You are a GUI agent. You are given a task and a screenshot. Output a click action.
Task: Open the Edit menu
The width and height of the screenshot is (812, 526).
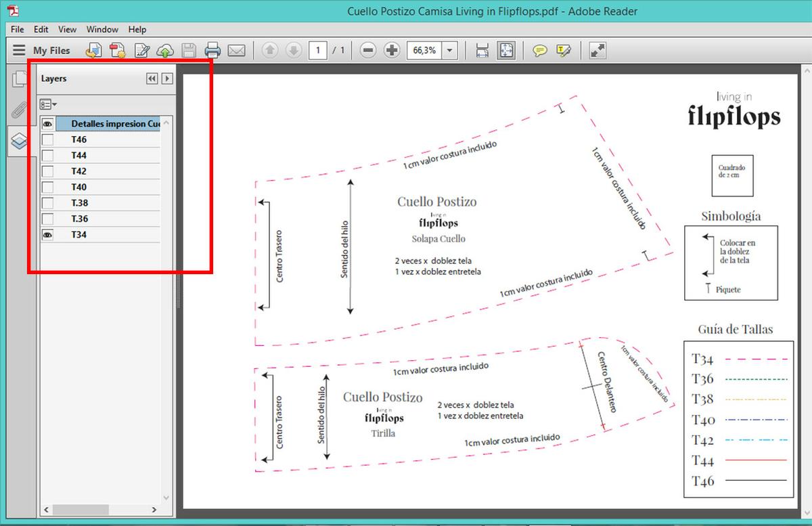pyautogui.click(x=41, y=29)
